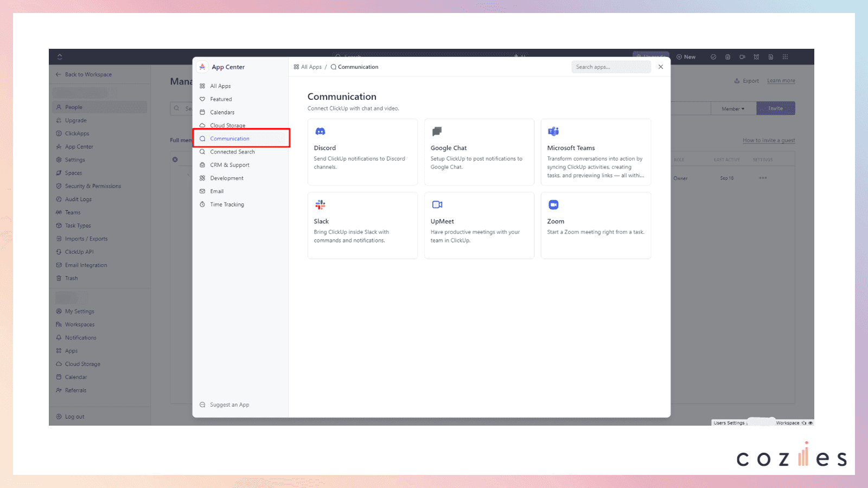Click the Invite button
868x488 pixels.
coord(776,108)
